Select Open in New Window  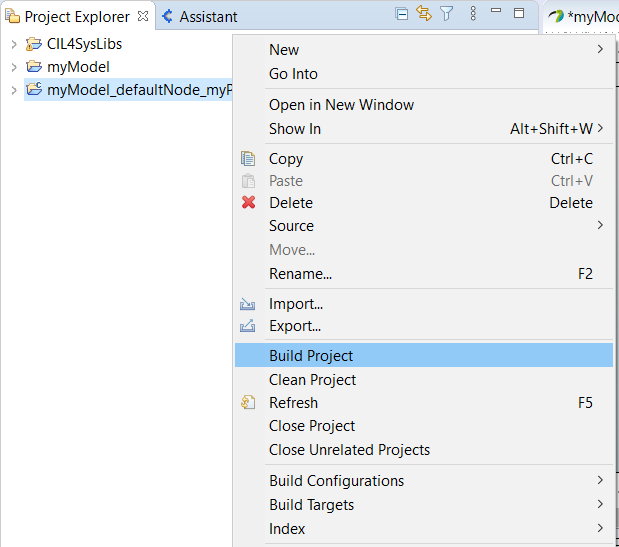424,105
